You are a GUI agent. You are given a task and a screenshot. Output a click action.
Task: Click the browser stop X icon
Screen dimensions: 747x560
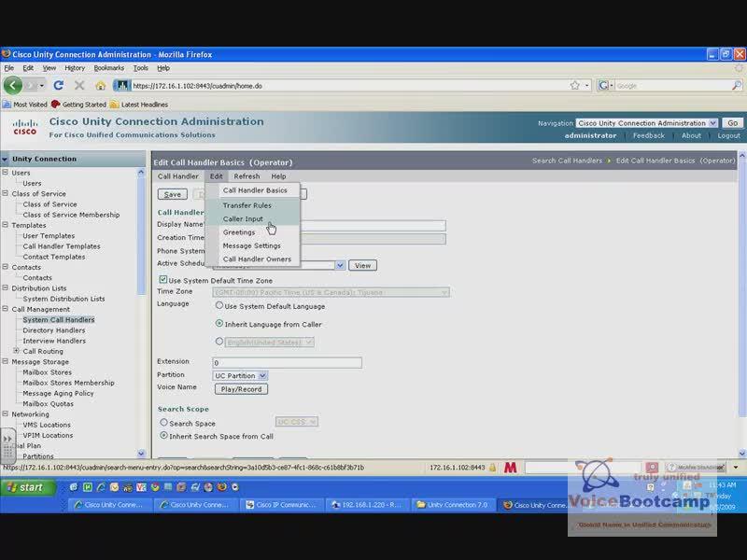pyautogui.click(x=79, y=86)
